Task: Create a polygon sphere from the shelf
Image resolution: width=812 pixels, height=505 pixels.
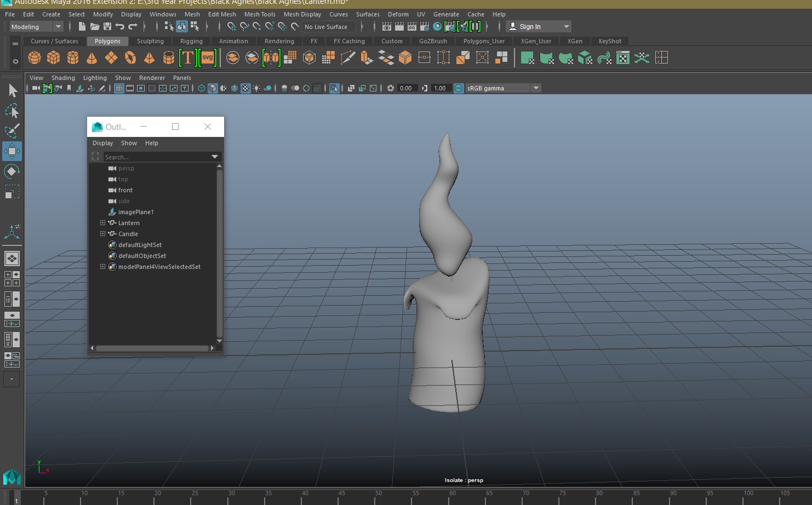Action: [x=34, y=58]
